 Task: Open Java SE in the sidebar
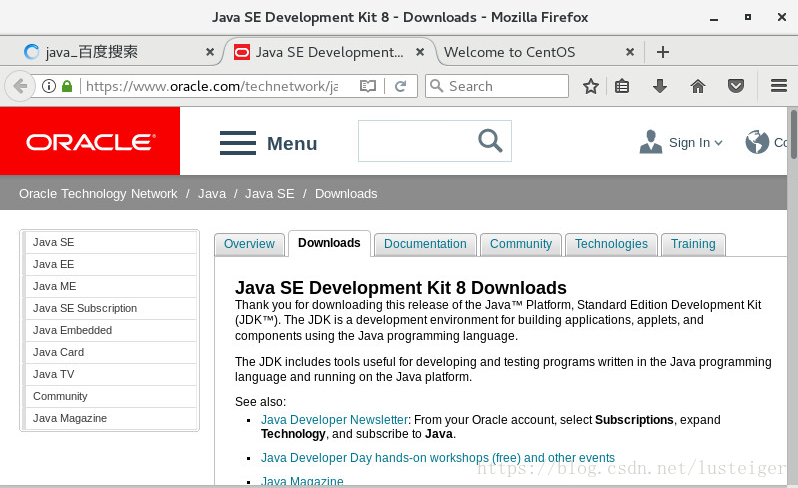110,242
